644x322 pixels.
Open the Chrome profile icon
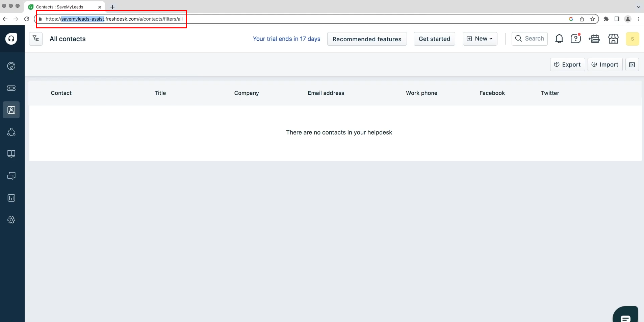click(628, 19)
